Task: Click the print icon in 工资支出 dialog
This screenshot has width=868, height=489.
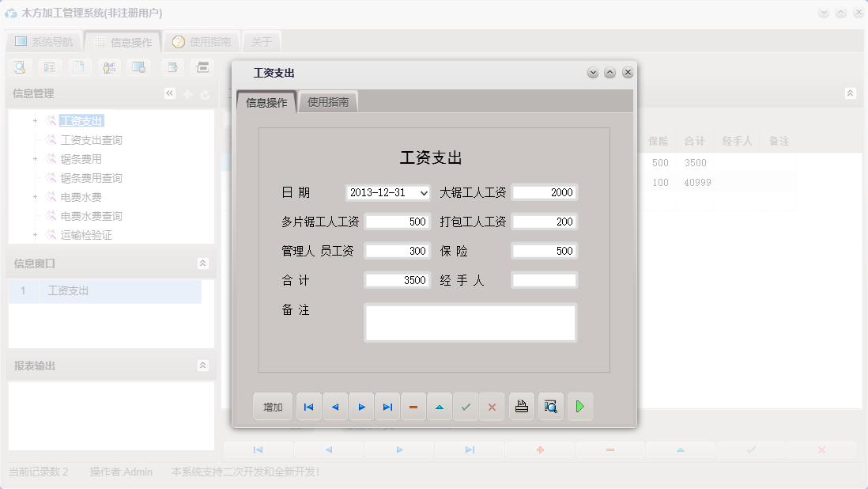Action: pyautogui.click(x=521, y=406)
